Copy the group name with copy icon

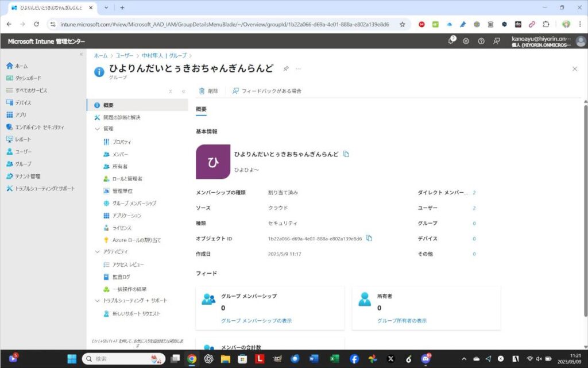(346, 154)
